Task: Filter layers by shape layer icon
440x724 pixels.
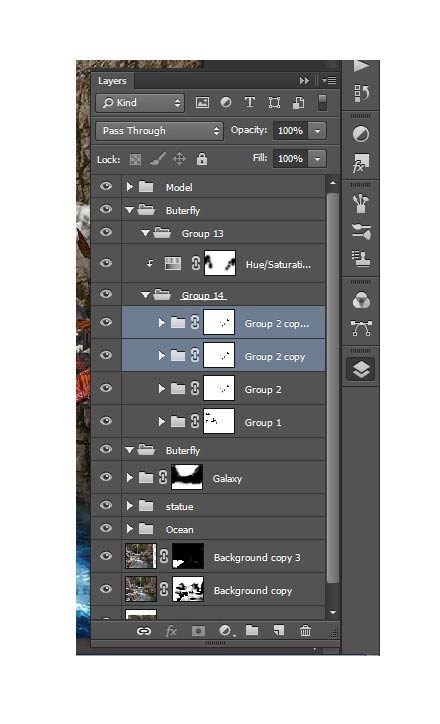Action: pos(274,103)
